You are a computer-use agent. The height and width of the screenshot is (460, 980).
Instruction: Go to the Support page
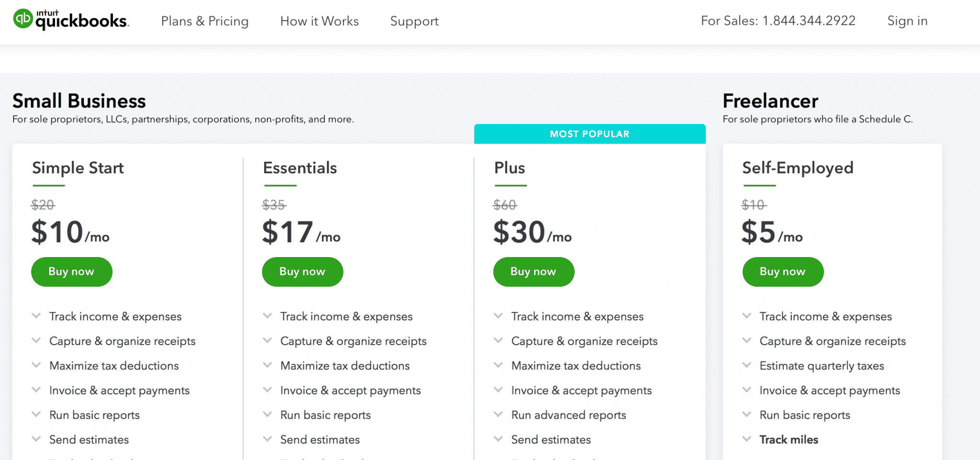[x=414, y=21]
